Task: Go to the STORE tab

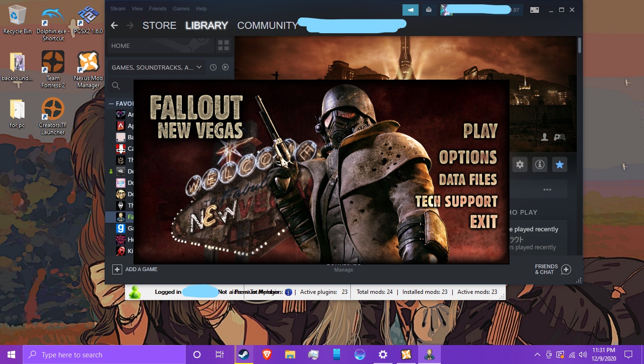Action: pos(159,26)
